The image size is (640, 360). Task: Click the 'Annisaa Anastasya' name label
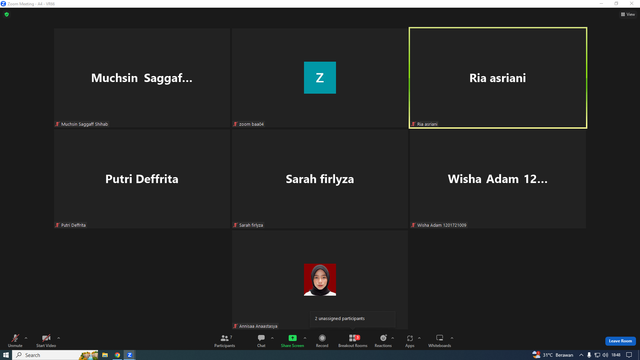click(258, 326)
